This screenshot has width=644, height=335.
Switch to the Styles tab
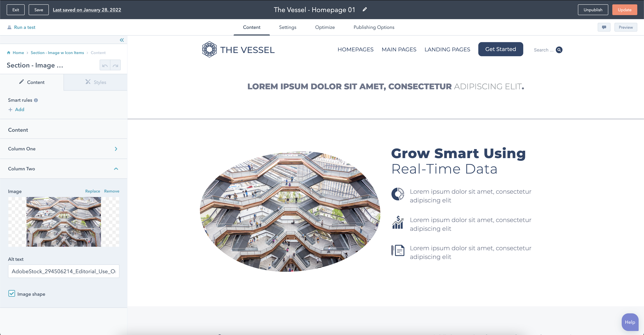coord(95,82)
